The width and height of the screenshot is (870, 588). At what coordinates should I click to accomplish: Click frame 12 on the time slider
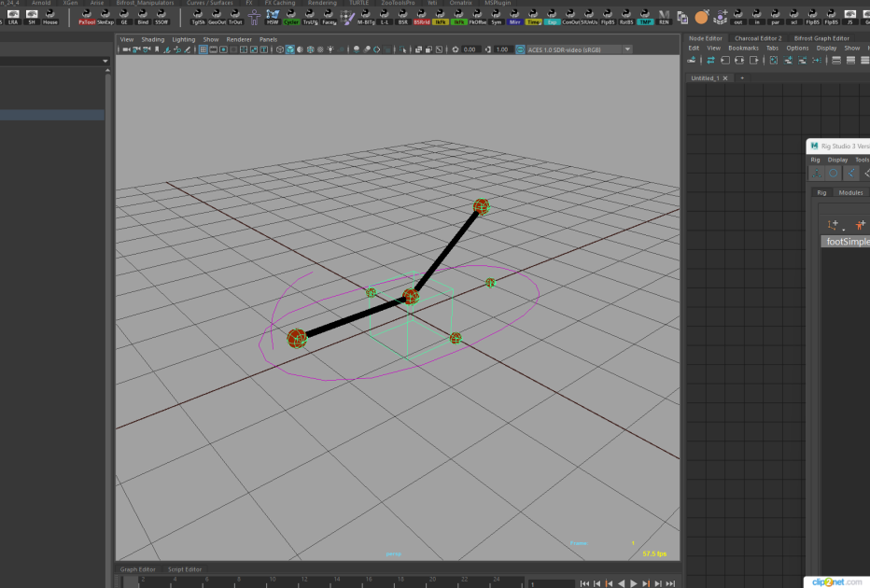(304, 581)
